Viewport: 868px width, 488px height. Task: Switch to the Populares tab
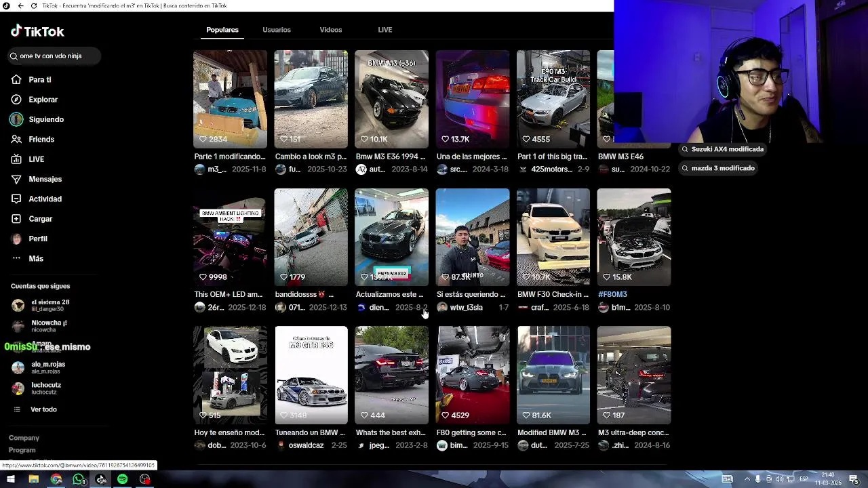[x=222, y=30]
